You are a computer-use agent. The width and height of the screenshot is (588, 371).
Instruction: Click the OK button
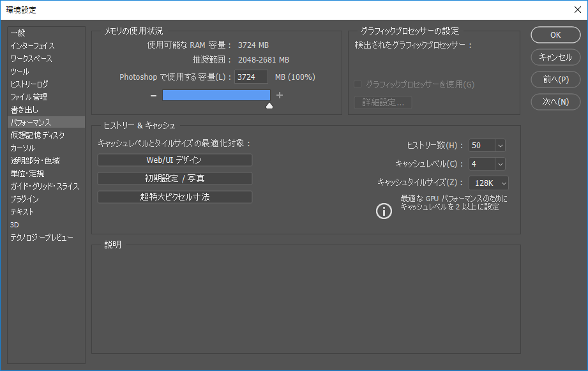[555, 35]
